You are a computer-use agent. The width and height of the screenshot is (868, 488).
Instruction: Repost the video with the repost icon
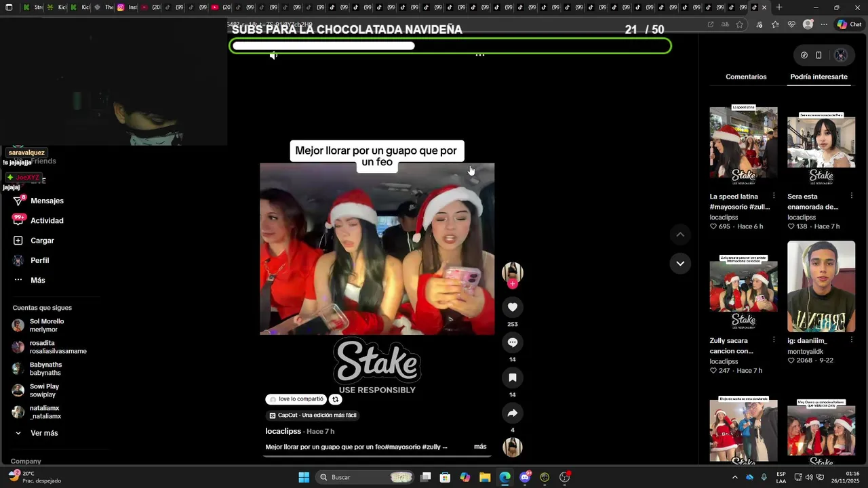[x=335, y=399]
